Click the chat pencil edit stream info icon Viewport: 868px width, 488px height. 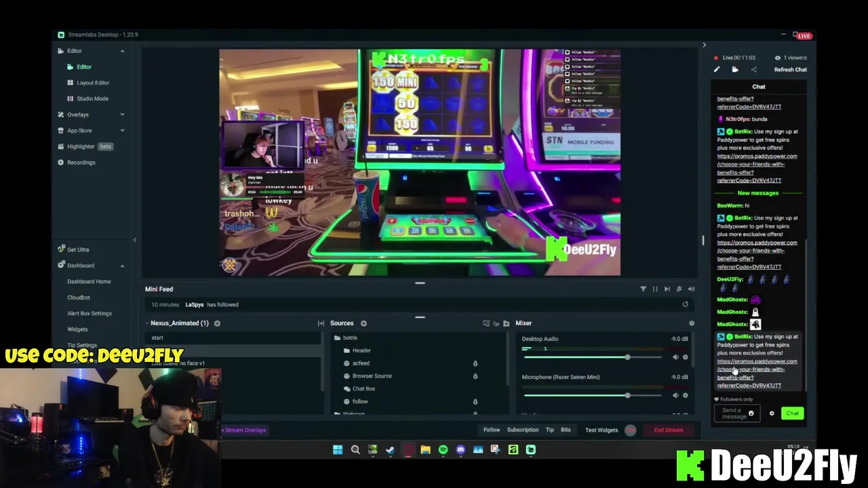click(717, 69)
